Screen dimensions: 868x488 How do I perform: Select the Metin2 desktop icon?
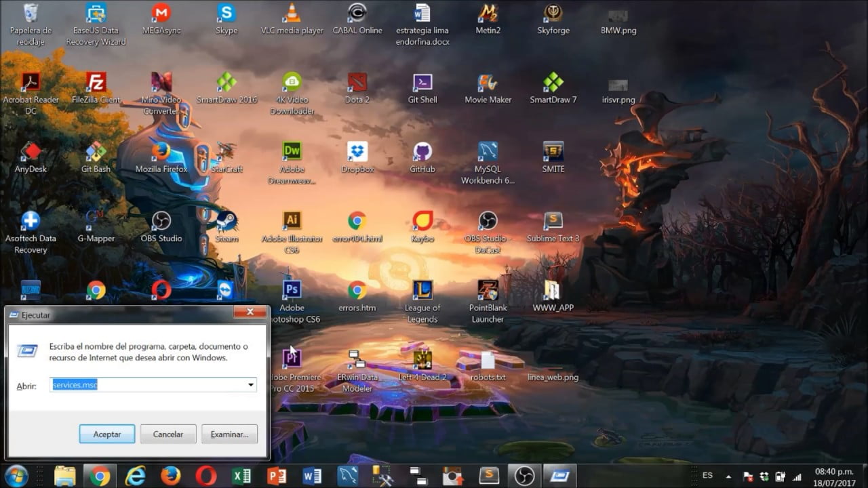tap(488, 18)
